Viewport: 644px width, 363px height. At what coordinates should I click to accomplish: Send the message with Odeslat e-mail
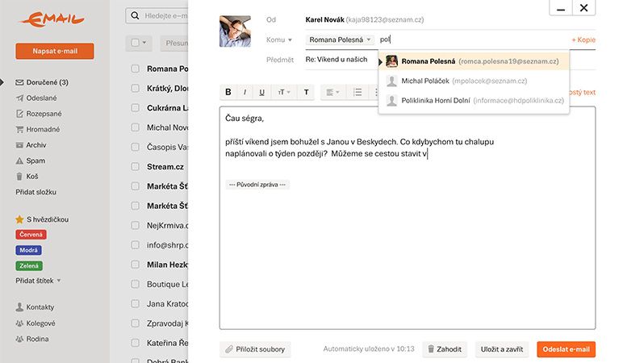566,349
